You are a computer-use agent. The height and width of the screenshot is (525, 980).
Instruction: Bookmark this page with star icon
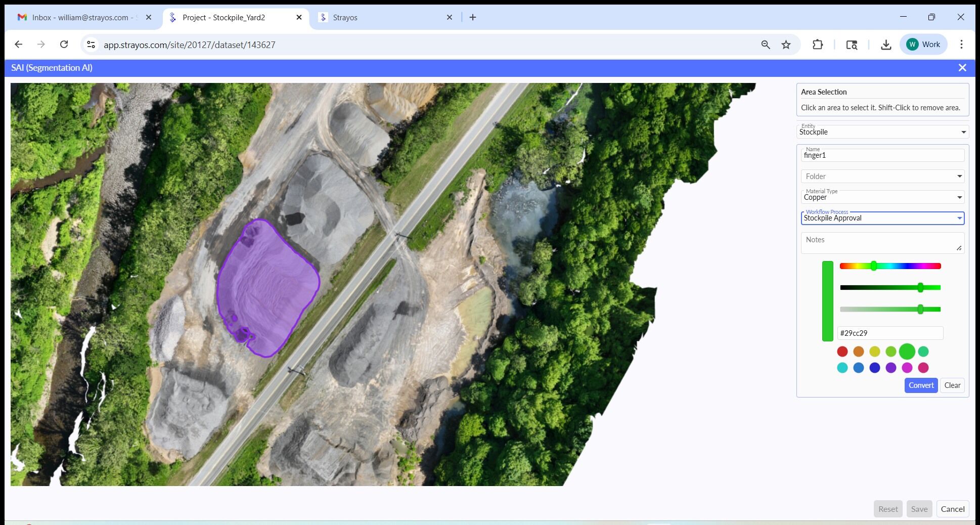[786, 45]
